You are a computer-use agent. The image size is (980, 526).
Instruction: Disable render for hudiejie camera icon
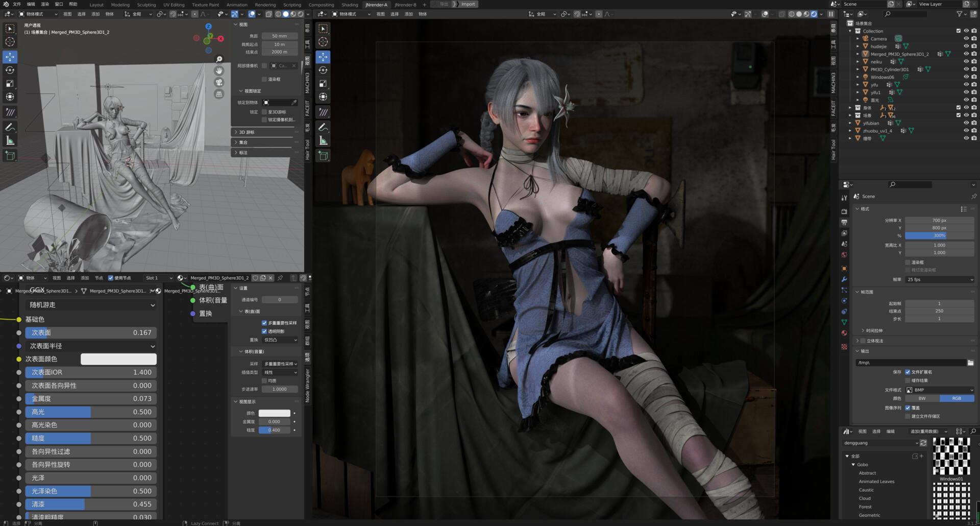(974, 46)
